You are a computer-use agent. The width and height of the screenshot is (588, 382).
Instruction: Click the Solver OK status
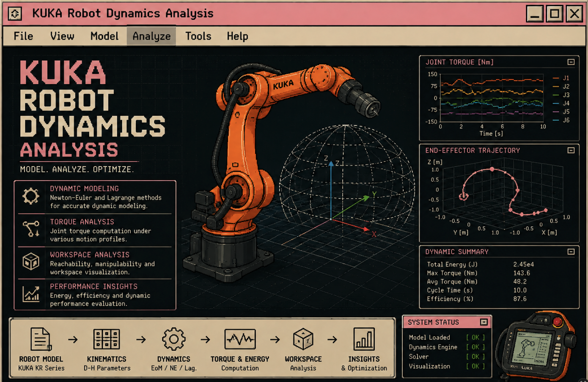[x=475, y=357]
